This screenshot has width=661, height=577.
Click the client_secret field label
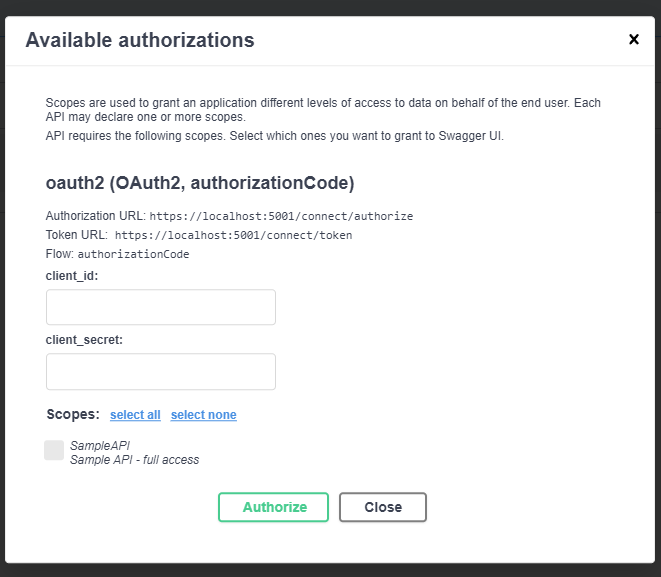coord(84,339)
